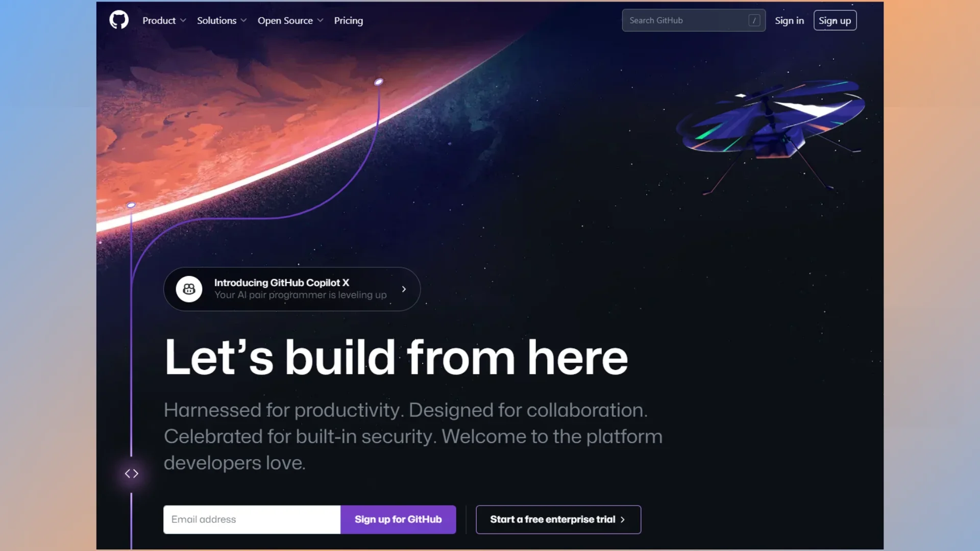Click the Sign up button in header
Screen dimensions: 980x551
click(x=835, y=20)
